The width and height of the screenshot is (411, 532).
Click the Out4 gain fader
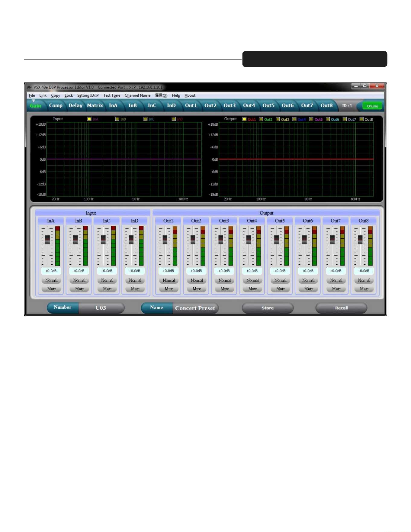(x=249, y=240)
